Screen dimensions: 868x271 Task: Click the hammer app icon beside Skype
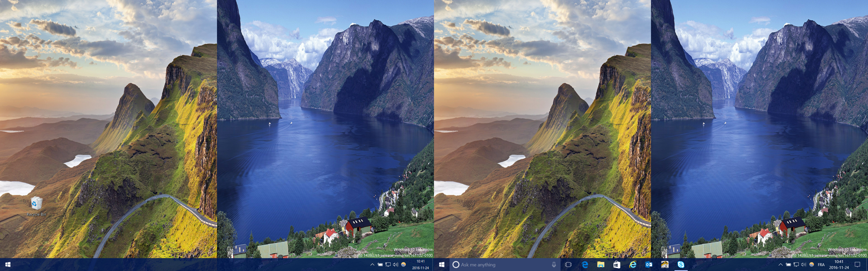point(664,265)
